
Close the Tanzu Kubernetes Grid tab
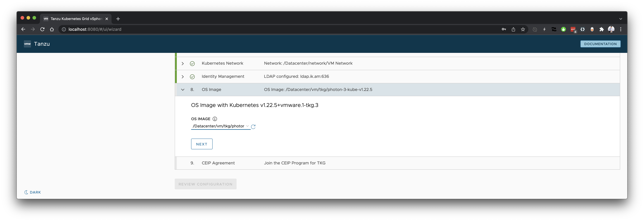[x=107, y=19]
